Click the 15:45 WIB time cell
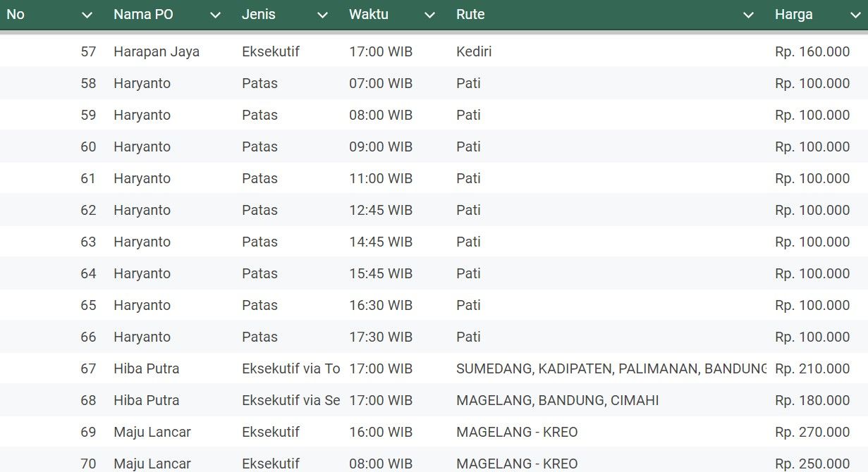Image resolution: width=868 pixels, height=472 pixels. [x=381, y=273]
